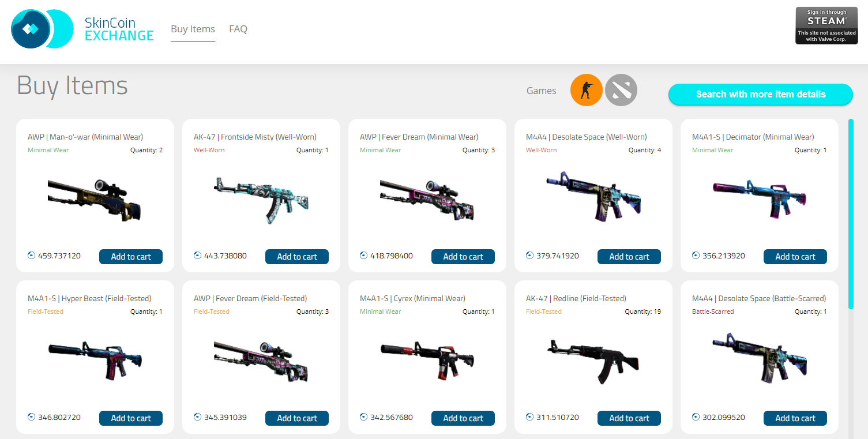Open M4A1-S Cyrex weapon image
Screen dimensions: 868x439
coord(427,361)
